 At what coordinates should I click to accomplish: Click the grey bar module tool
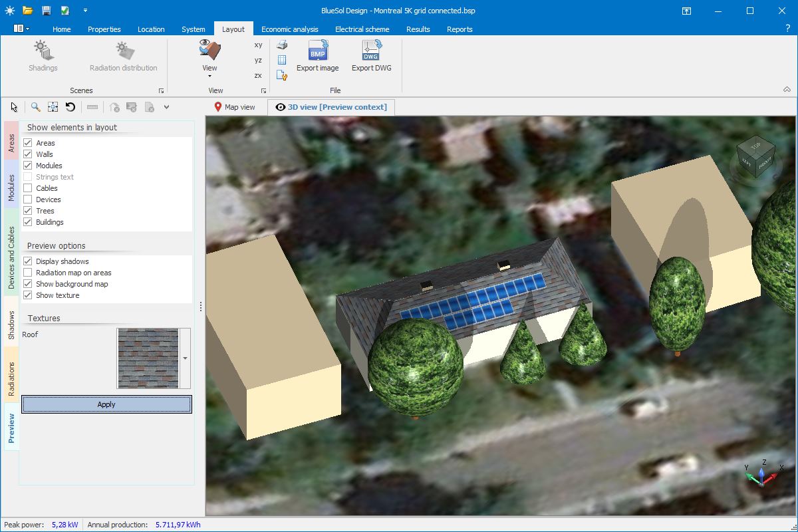92,107
